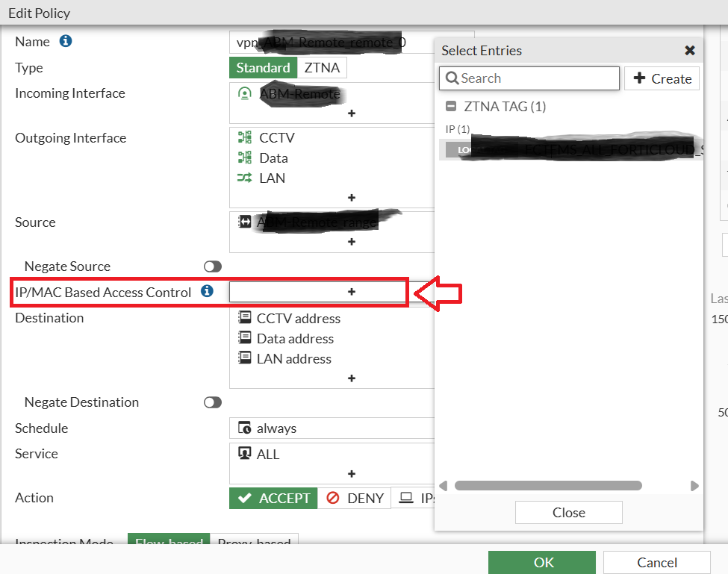Add another Destination entry with plus
Image resolution: width=728 pixels, height=574 pixels.
pyautogui.click(x=352, y=378)
